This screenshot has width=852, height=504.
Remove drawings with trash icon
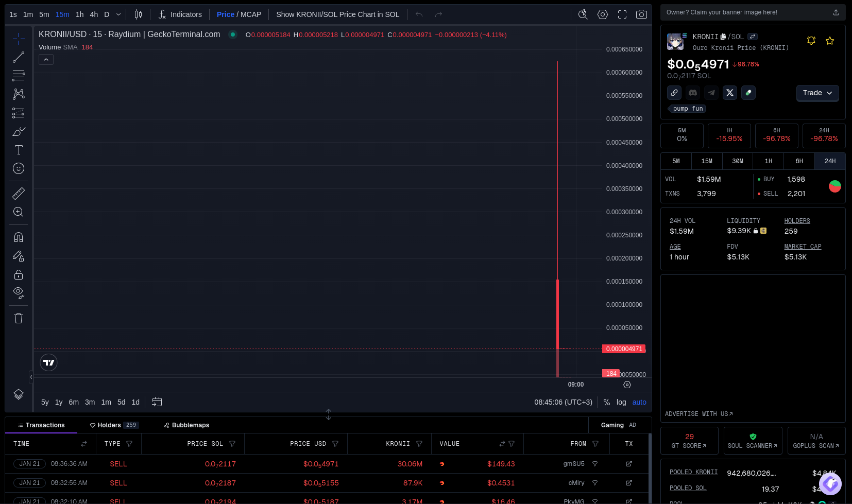(x=19, y=318)
